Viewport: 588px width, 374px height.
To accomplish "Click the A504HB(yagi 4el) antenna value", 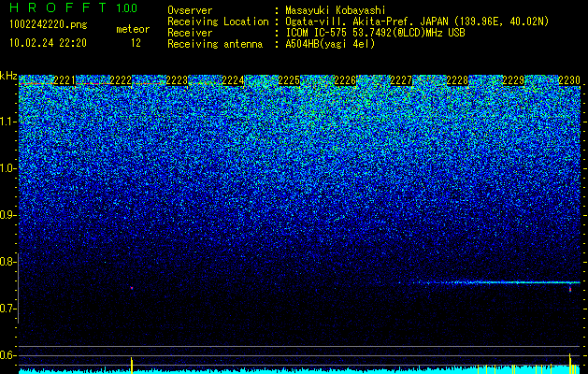I will point(330,44).
